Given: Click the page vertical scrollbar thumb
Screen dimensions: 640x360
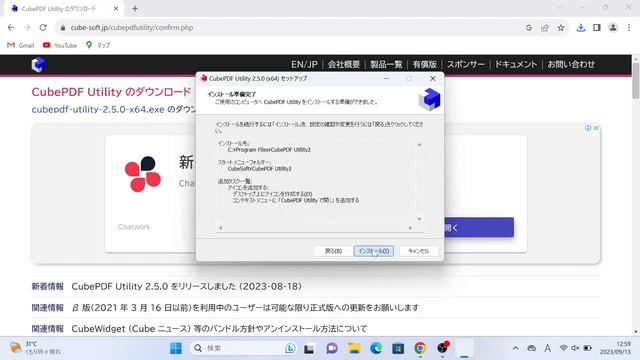Looking at the screenshot, I should 636,80.
